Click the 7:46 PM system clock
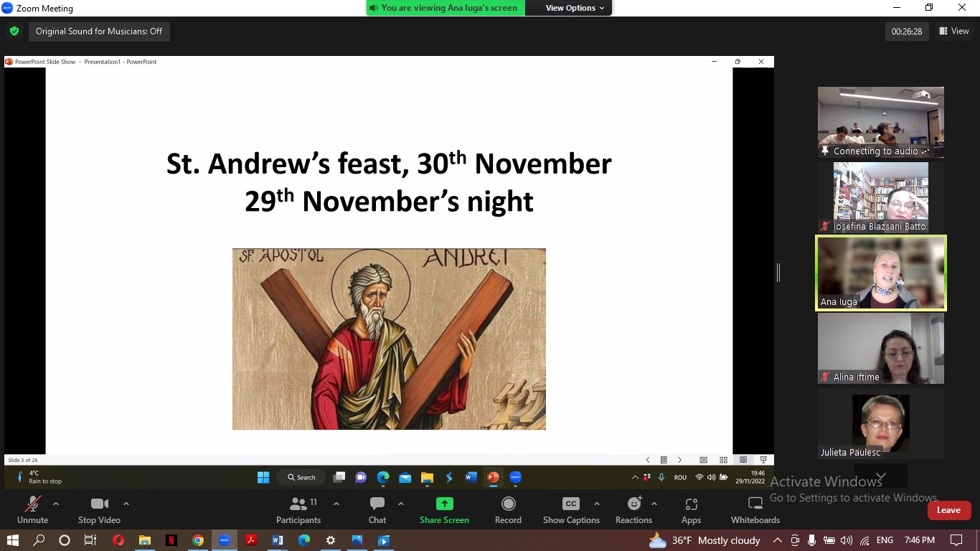 920,540
